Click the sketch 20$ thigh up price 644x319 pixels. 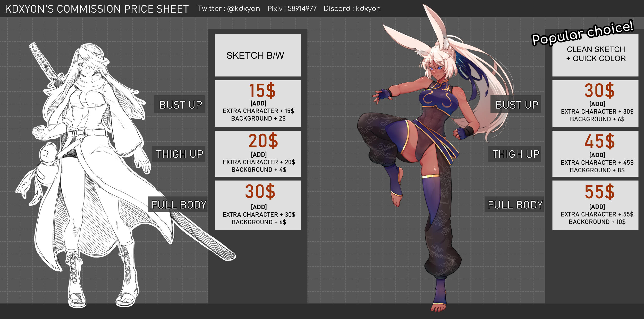(x=263, y=141)
